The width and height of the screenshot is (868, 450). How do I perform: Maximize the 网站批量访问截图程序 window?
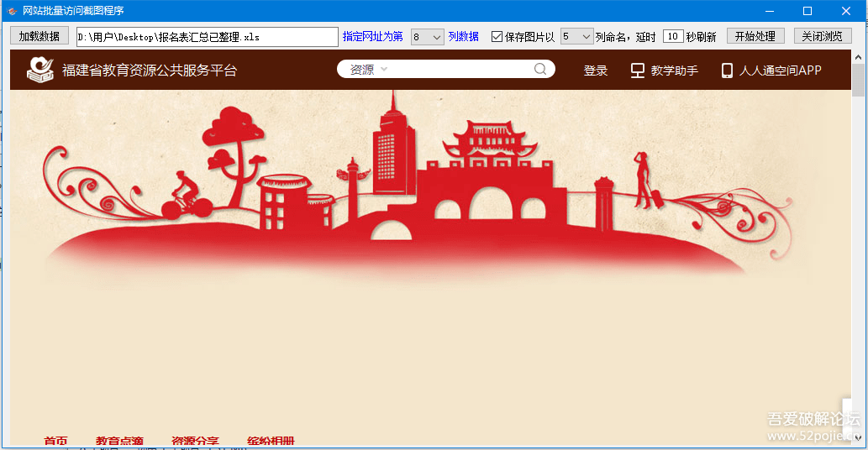click(808, 11)
